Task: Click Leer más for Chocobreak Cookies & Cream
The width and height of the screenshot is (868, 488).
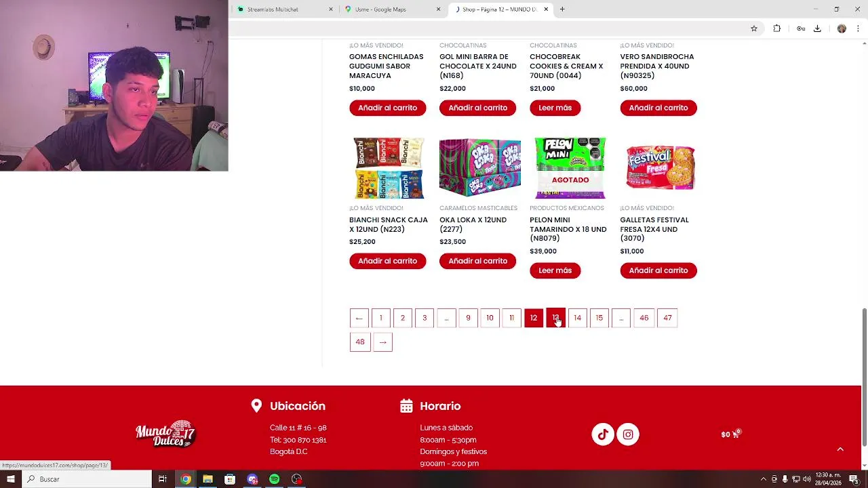Action: 555,108
